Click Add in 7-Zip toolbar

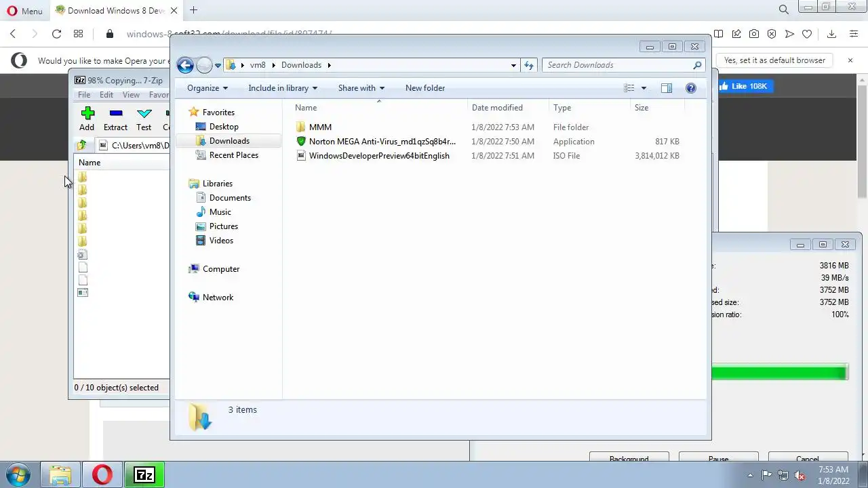(x=87, y=119)
